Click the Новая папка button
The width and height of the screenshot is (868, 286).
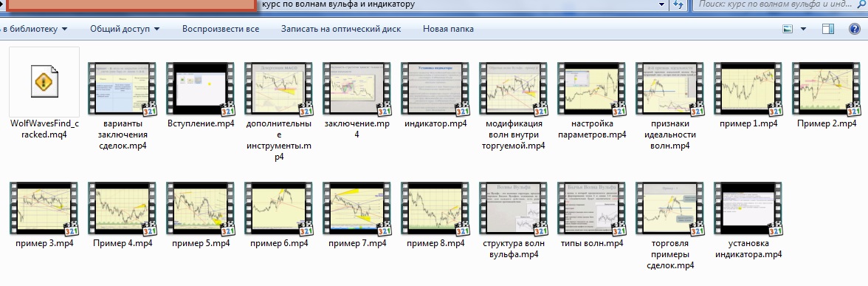(448, 29)
